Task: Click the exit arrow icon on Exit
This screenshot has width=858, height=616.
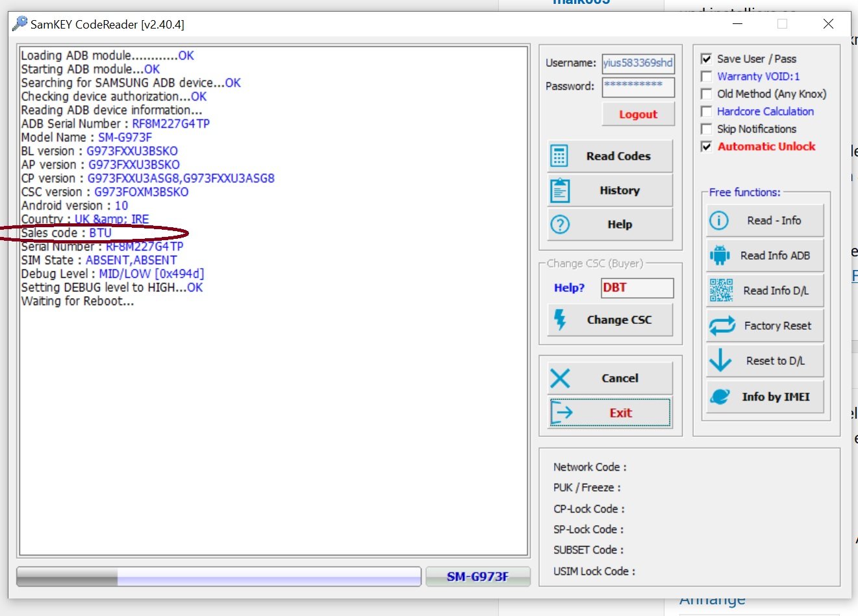Action: pyautogui.click(x=561, y=413)
